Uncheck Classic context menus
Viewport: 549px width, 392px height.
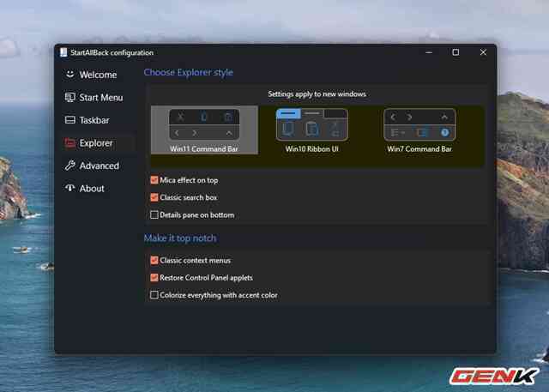(x=154, y=260)
